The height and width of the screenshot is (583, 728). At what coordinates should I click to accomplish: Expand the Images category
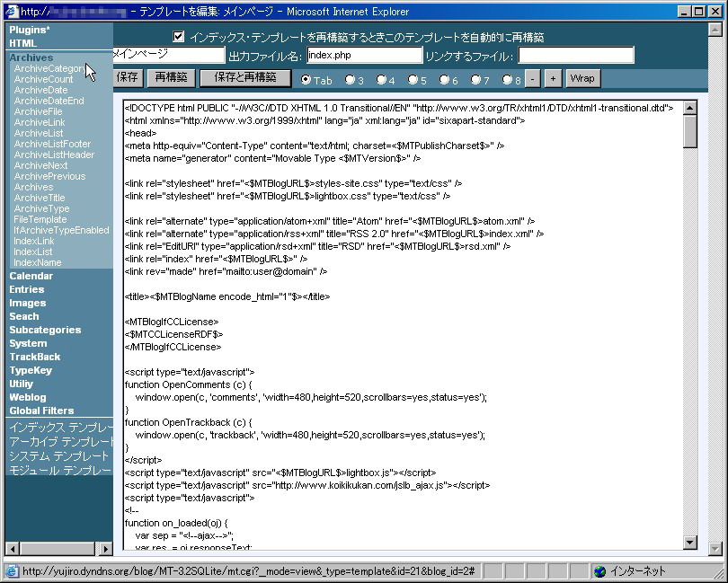pyautogui.click(x=28, y=303)
